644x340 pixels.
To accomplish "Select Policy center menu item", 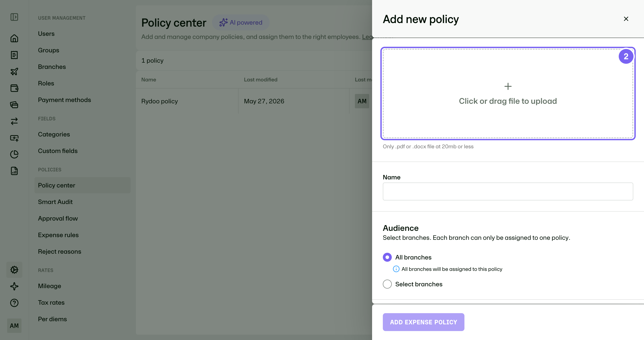I will [x=82, y=185].
